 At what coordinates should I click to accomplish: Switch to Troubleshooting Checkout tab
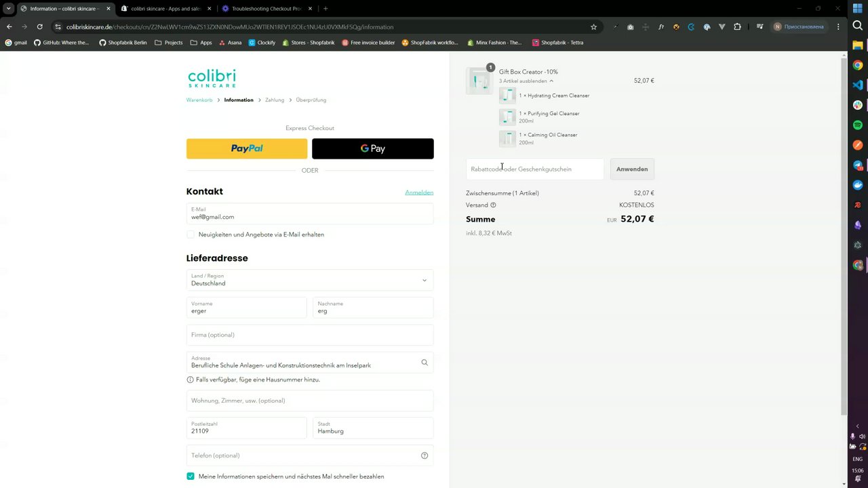pyautogui.click(x=267, y=9)
